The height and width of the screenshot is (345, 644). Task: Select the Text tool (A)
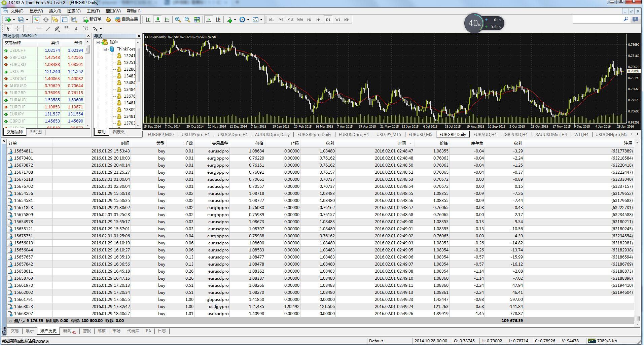[76, 29]
